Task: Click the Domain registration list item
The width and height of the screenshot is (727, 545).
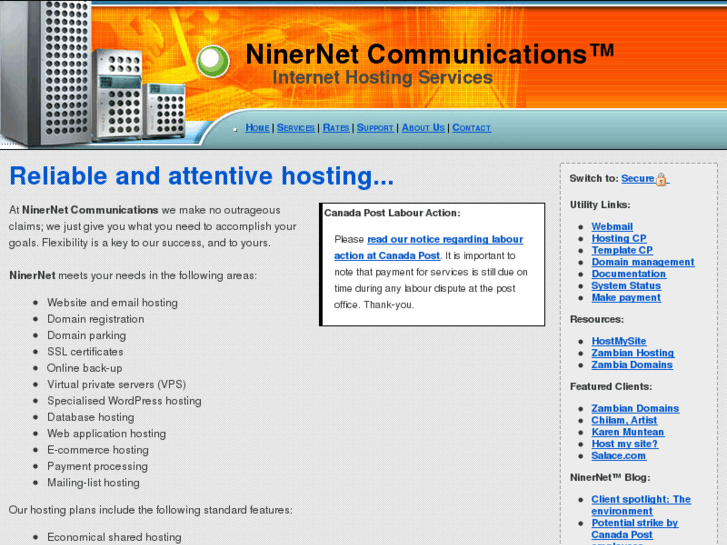Action: pyautogui.click(x=96, y=319)
